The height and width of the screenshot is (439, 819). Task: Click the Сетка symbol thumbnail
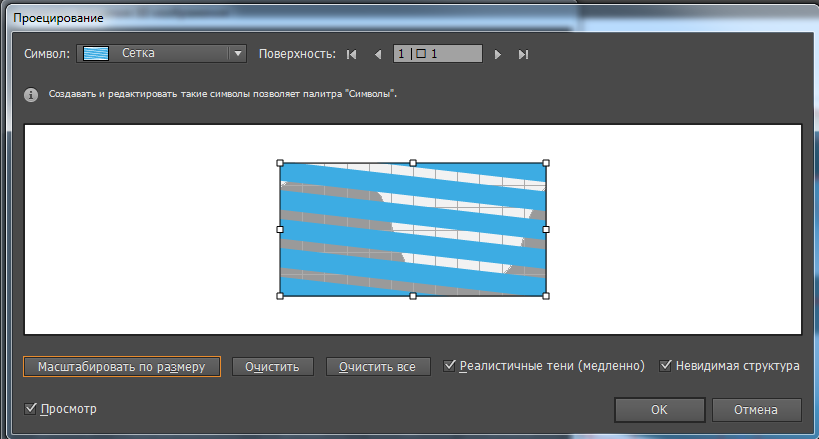pyautogui.click(x=96, y=53)
